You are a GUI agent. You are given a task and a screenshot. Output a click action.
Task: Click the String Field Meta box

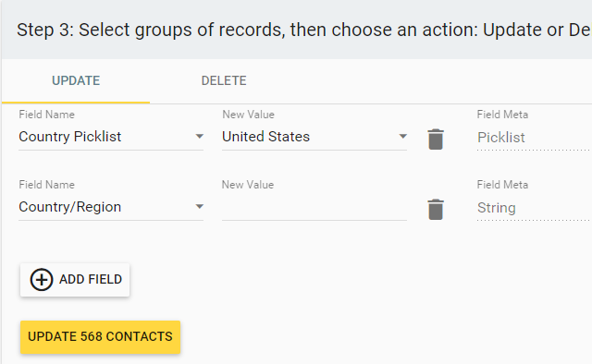pyautogui.click(x=534, y=208)
